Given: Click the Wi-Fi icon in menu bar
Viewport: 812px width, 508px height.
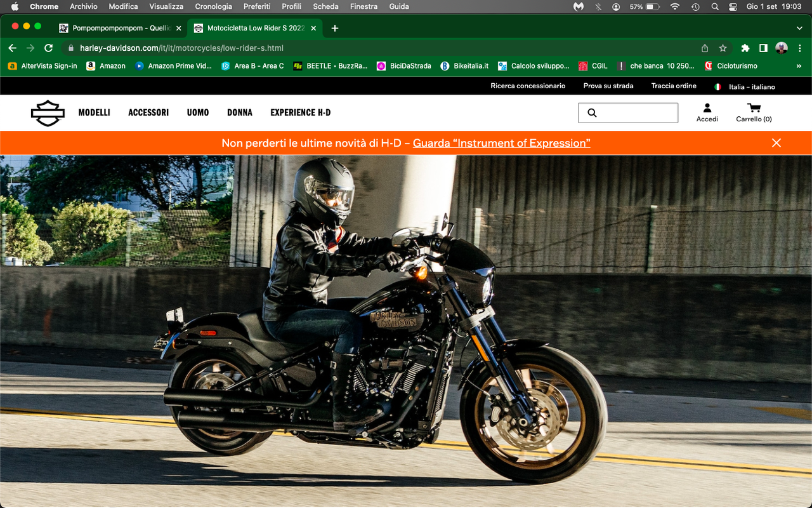Looking at the screenshot, I should coord(675,6).
